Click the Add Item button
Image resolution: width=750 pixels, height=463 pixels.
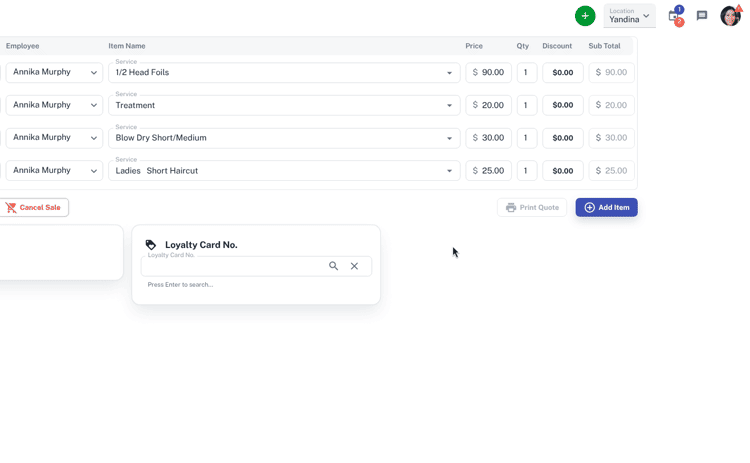[606, 207]
